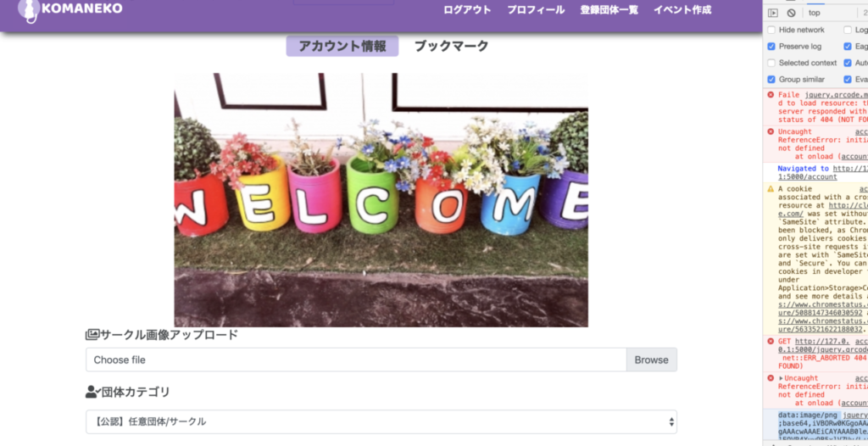Toggle the DevTools console sidebar icon
The width and height of the screenshot is (868, 446).
[x=773, y=13]
